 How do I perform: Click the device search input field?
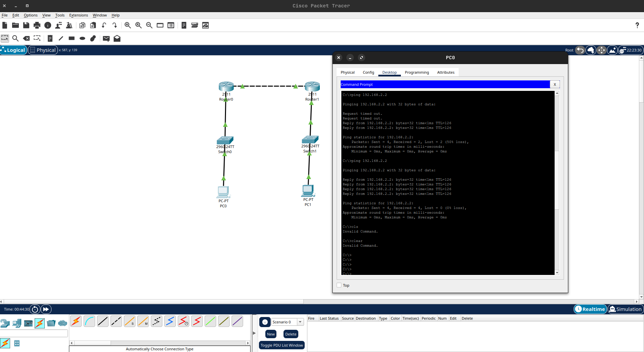point(34,333)
